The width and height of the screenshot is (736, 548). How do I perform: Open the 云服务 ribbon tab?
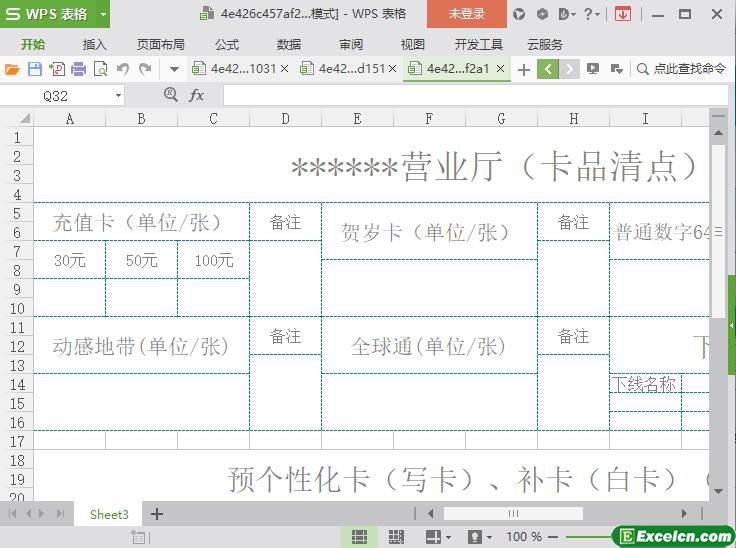[544, 45]
